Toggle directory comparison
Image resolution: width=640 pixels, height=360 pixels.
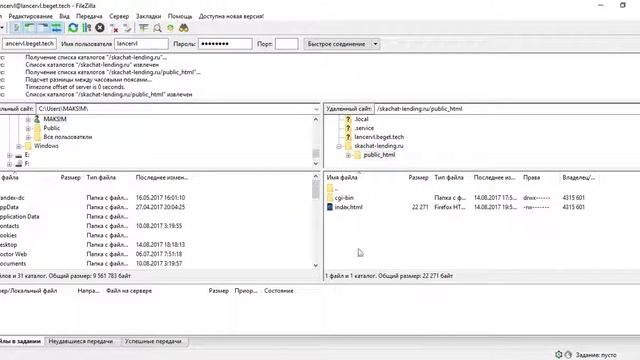pyautogui.click(x=157, y=28)
